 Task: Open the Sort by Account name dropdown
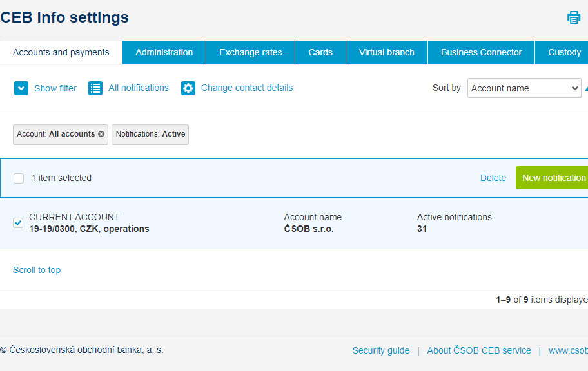click(x=524, y=88)
